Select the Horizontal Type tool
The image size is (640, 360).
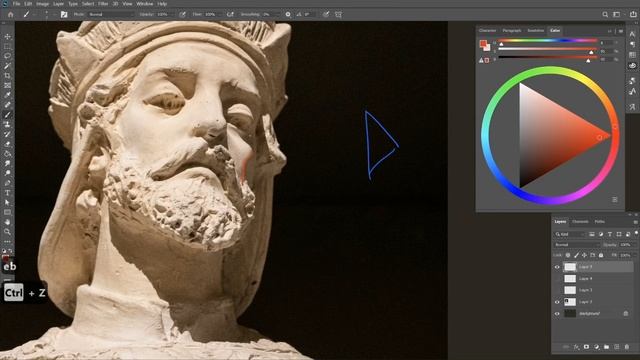click(7, 193)
